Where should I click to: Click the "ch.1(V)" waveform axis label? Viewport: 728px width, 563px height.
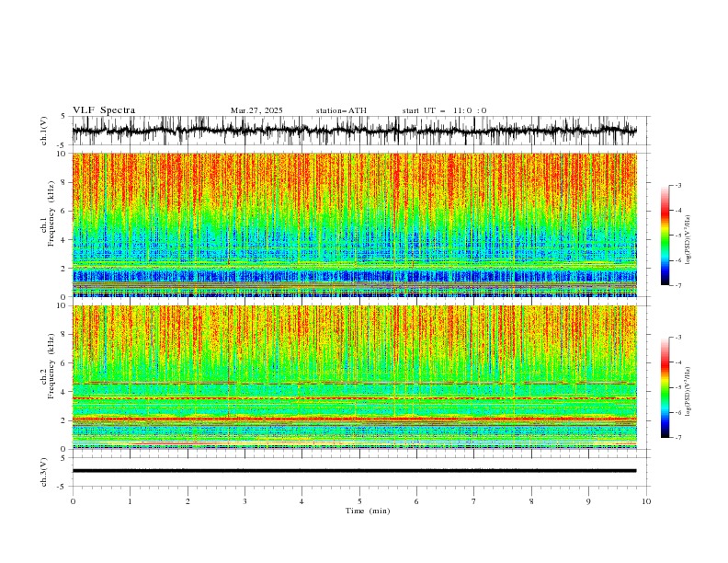(x=44, y=131)
